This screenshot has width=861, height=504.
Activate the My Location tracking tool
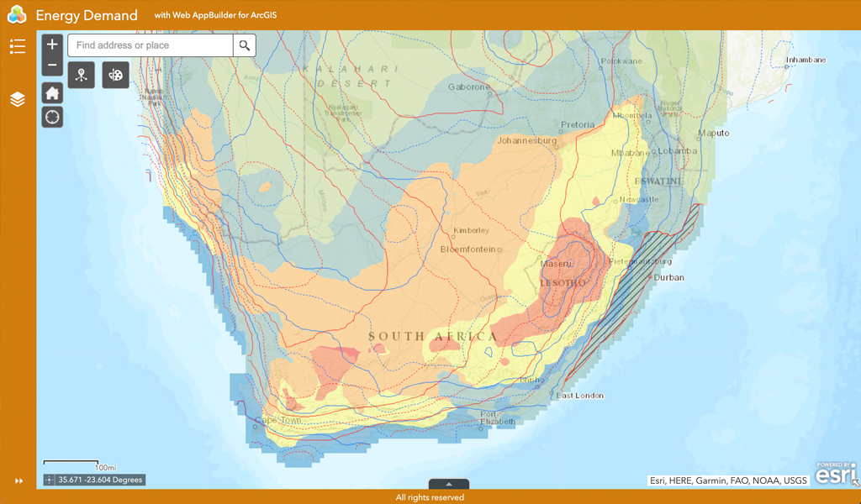pos(51,117)
